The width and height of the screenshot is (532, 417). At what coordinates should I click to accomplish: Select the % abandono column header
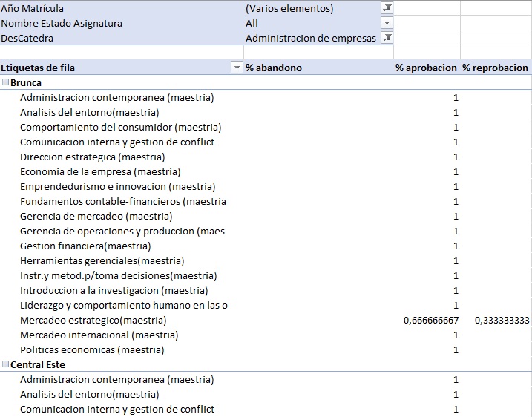click(273, 68)
